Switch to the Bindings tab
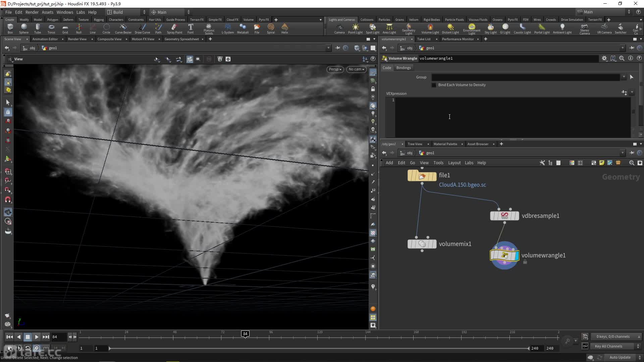The width and height of the screenshot is (644, 362). [404, 68]
